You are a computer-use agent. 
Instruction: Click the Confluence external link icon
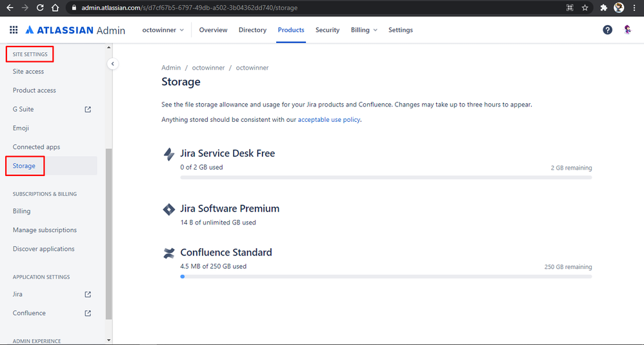[x=88, y=313]
